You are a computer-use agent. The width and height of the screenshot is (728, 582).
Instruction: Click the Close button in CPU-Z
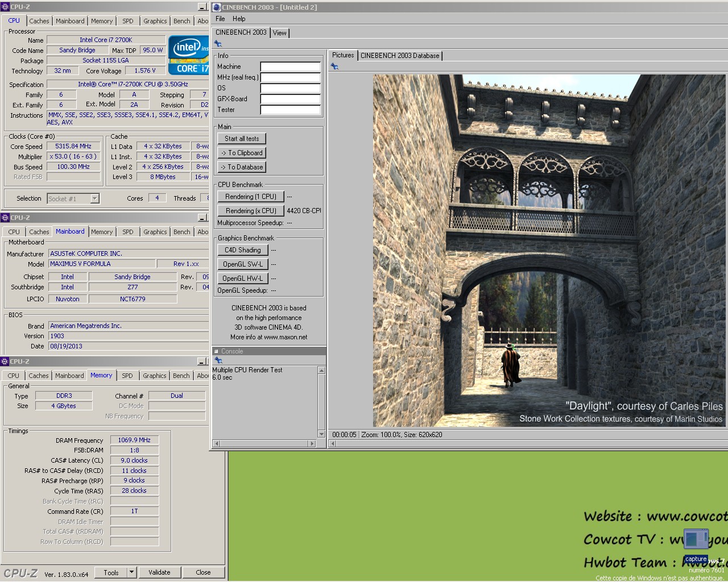pyautogui.click(x=203, y=572)
